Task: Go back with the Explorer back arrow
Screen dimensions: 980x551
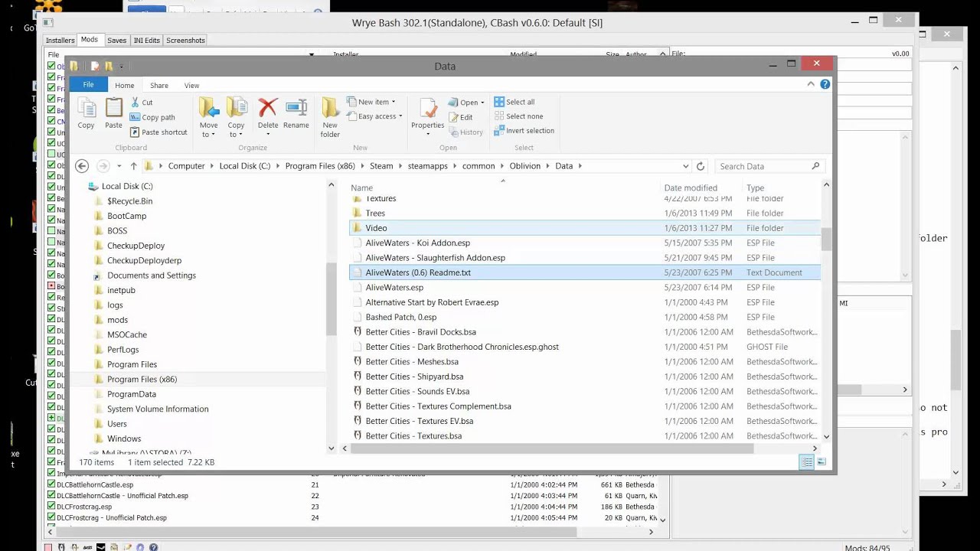Action: 82,166
